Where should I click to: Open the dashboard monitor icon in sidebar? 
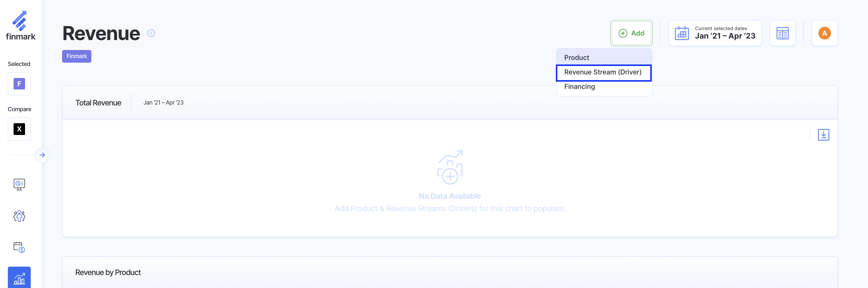pos(19,184)
